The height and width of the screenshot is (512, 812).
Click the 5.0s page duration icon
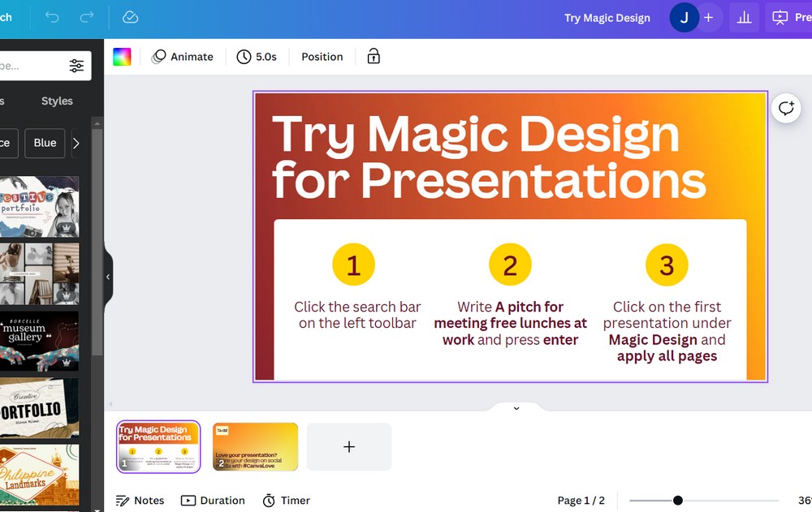point(244,57)
